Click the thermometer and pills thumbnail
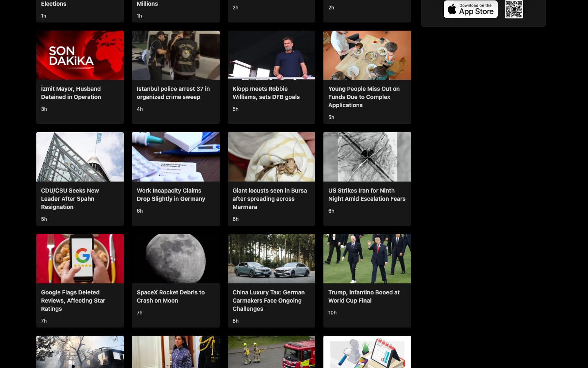 (x=176, y=157)
